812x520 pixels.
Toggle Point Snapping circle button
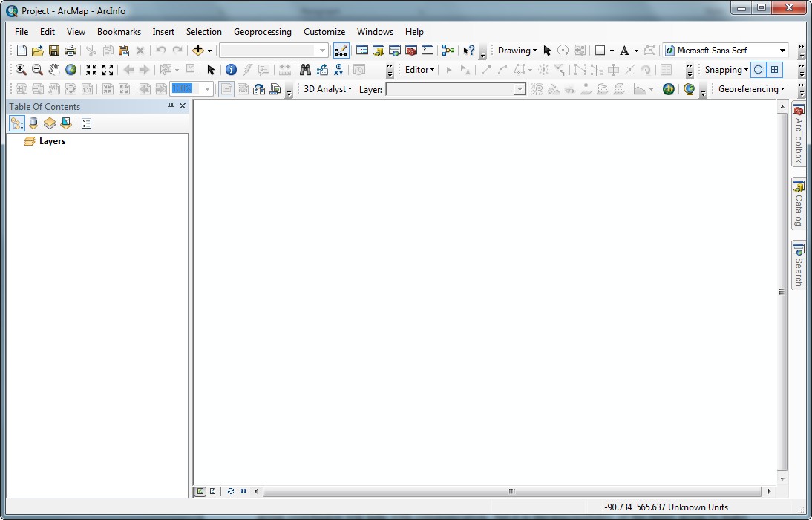pyautogui.click(x=758, y=70)
